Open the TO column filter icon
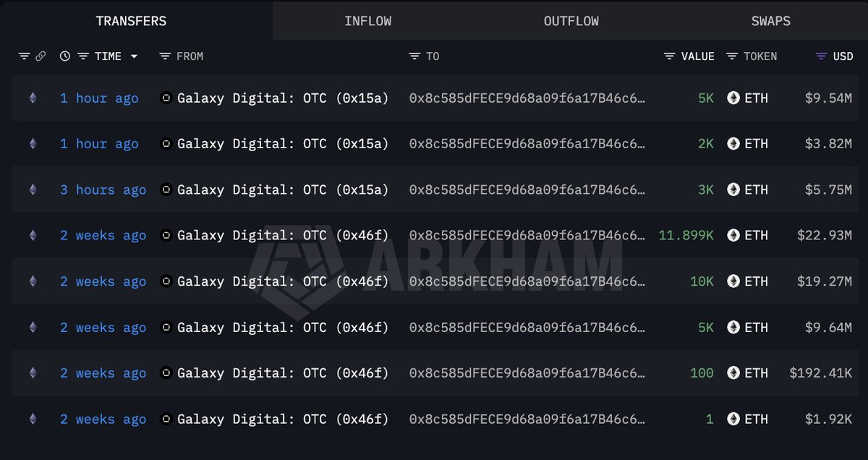Image resolution: width=868 pixels, height=460 pixels. (414, 56)
